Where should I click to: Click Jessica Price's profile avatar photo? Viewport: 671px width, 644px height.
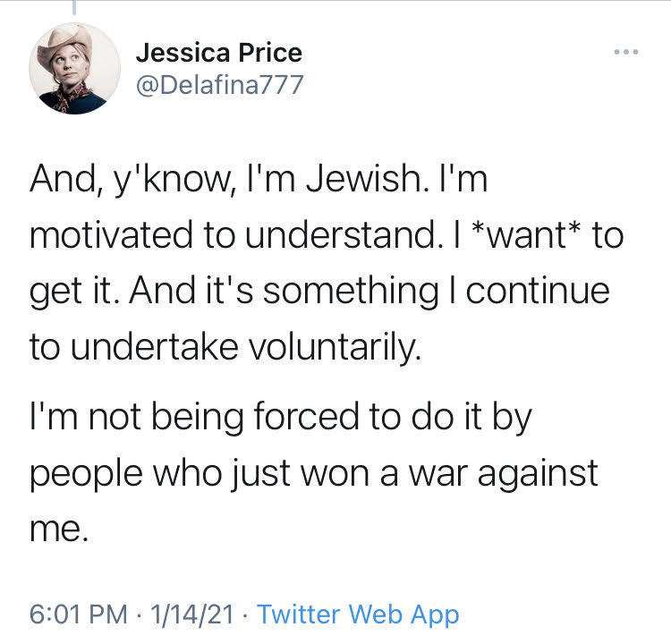tap(74, 69)
